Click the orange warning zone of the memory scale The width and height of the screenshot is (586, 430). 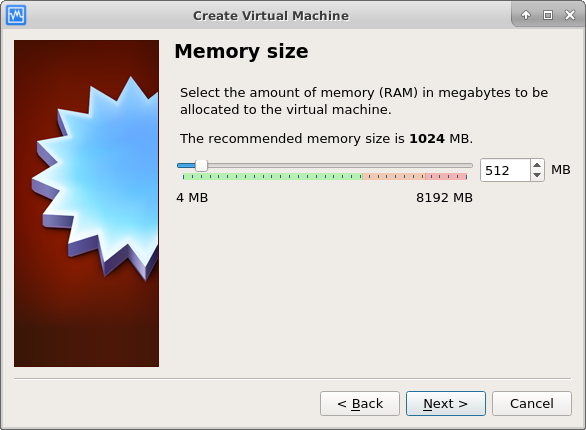pyautogui.click(x=394, y=176)
